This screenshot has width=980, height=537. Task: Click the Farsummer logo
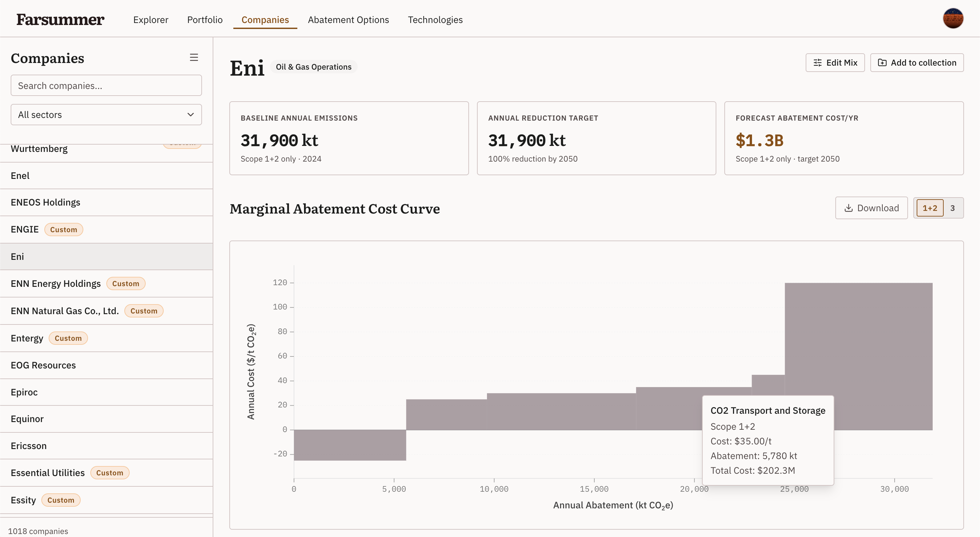(x=60, y=19)
